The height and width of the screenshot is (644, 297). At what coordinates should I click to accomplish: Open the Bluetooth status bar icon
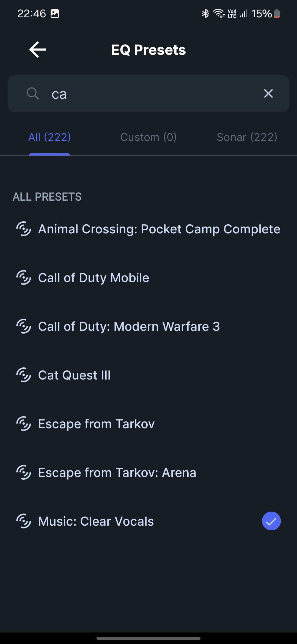tap(205, 13)
